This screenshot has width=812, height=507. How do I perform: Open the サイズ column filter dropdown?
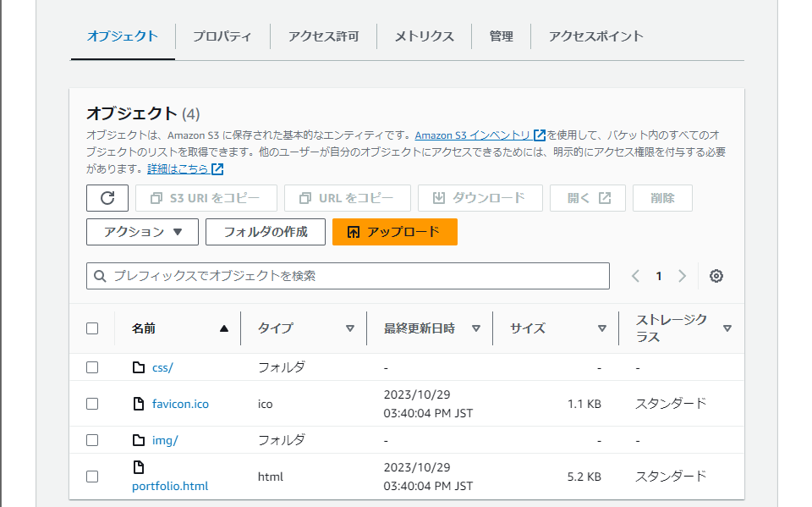[x=602, y=328]
